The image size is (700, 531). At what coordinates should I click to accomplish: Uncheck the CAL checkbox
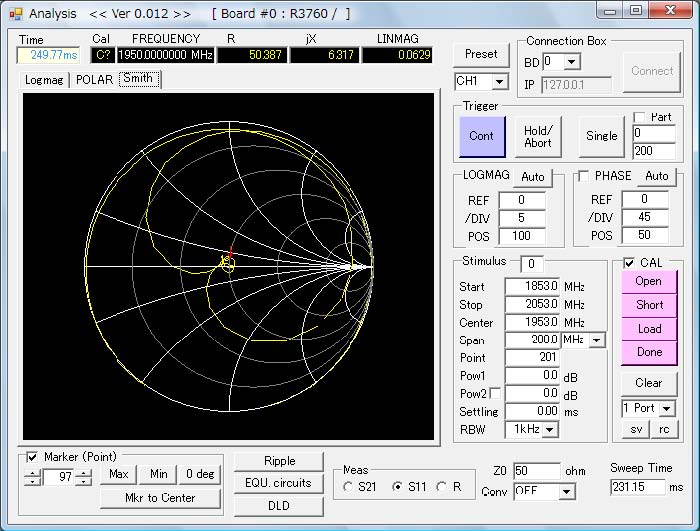(628, 263)
